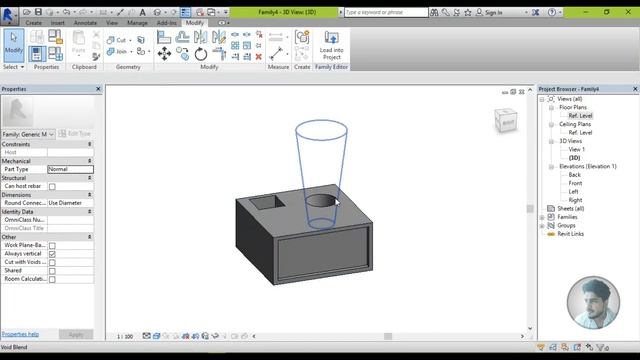Click the Detail Level icon in view control bar
Screen dimensions: 640x360
pyautogui.click(x=147, y=336)
